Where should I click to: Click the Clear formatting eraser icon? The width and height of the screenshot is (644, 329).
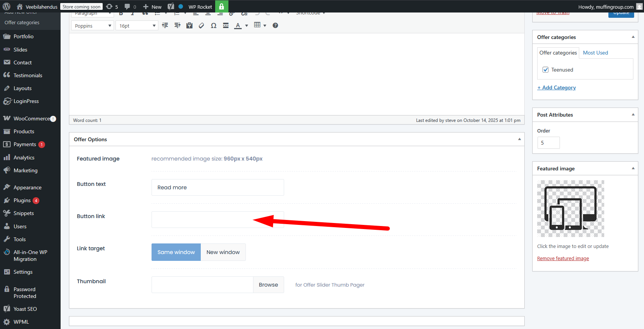coord(202,25)
